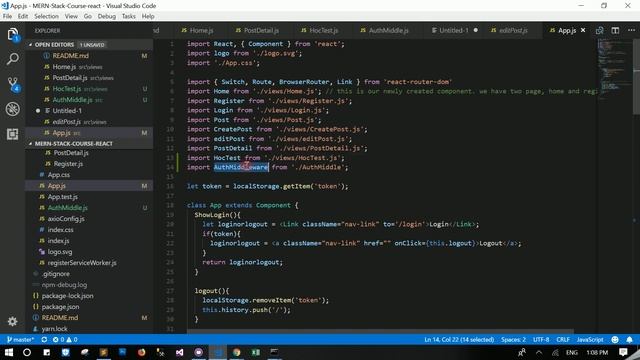Open the Extensions view
The image size is (640, 360).
pos(13,134)
